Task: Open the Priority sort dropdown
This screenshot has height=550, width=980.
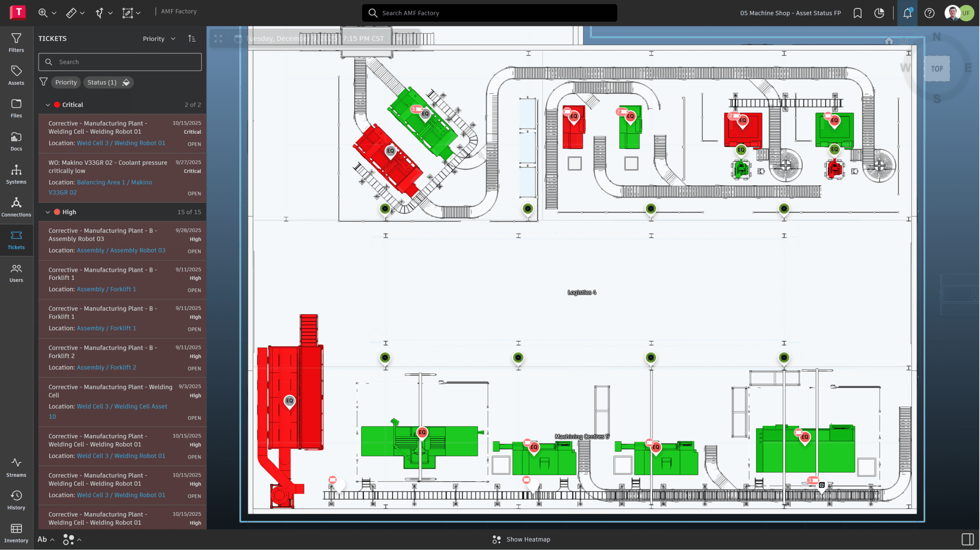Action: 159,39
